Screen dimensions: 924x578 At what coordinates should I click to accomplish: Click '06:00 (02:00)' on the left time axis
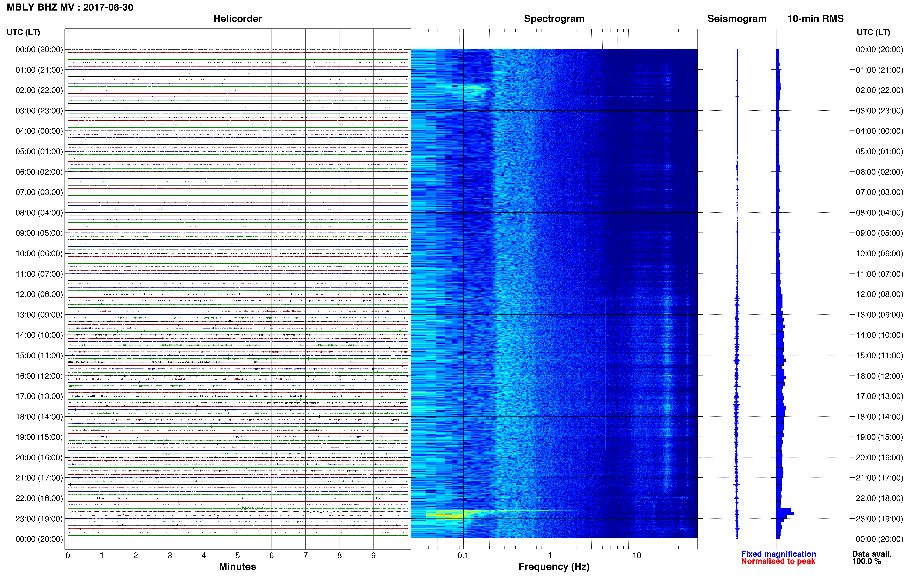point(39,172)
